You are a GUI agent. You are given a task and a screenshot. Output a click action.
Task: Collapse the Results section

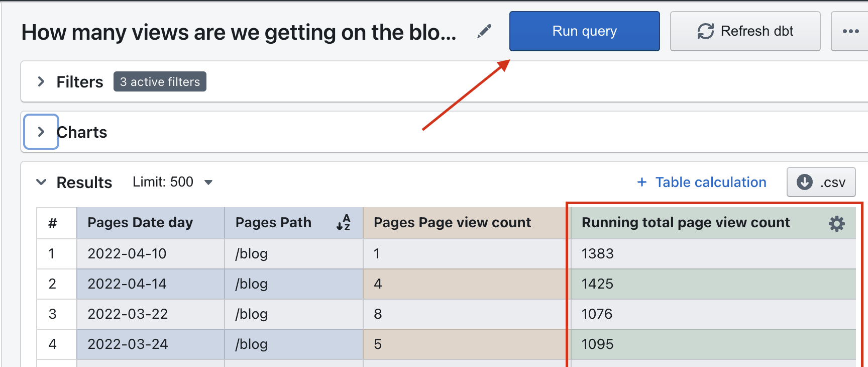click(x=41, y=182)
